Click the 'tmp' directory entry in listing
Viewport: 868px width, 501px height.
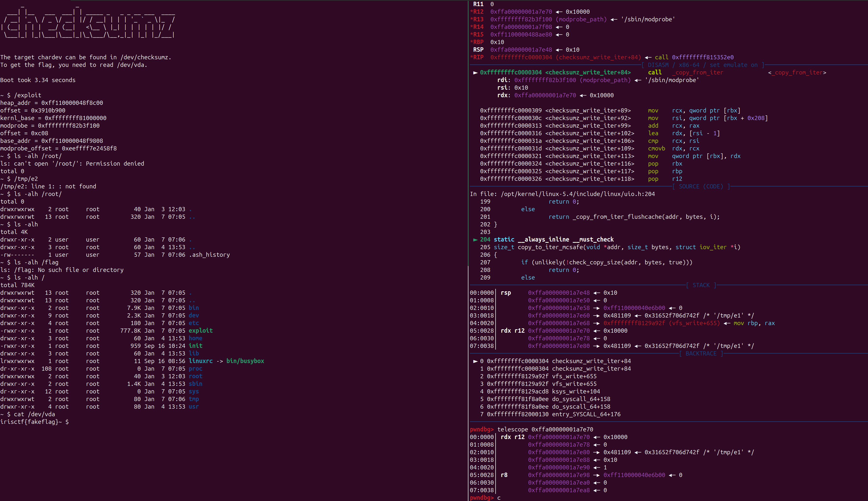[x=194, y=399]
